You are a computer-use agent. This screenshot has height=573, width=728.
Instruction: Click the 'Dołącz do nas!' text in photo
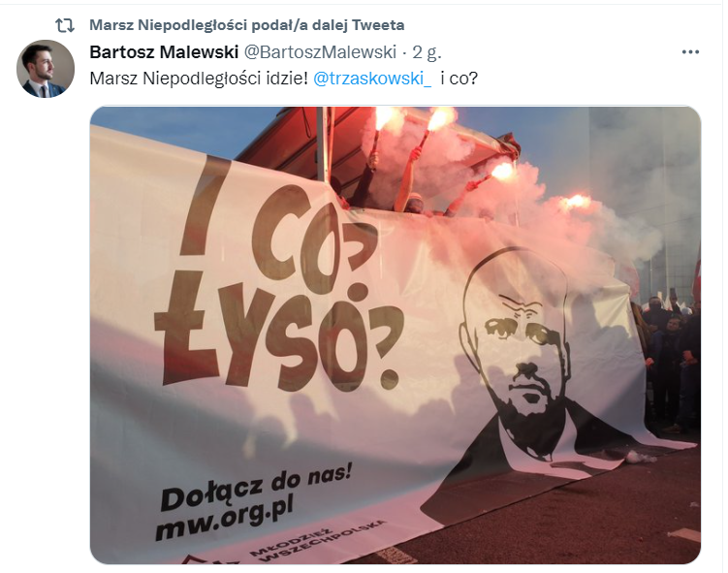click(256, 487)
